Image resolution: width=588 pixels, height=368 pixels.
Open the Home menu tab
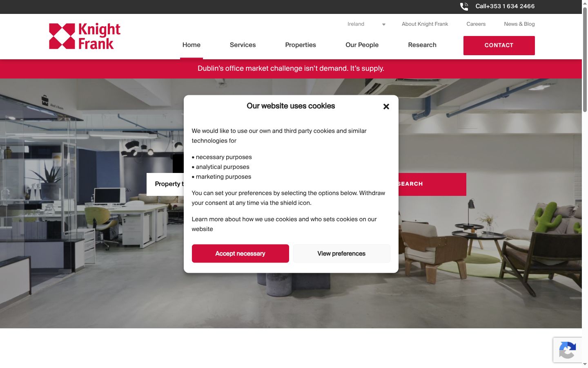pos(192,45)
